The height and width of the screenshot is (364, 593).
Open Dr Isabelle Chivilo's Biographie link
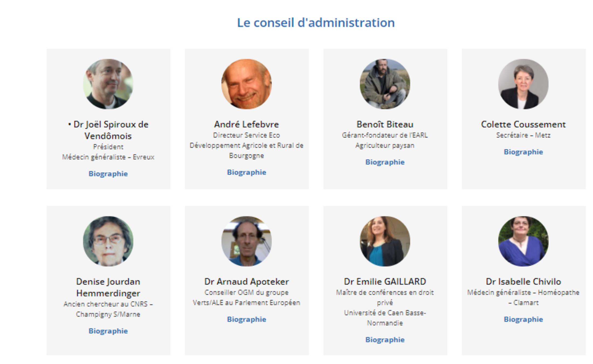pyautogui.click(x=523, y=320)
